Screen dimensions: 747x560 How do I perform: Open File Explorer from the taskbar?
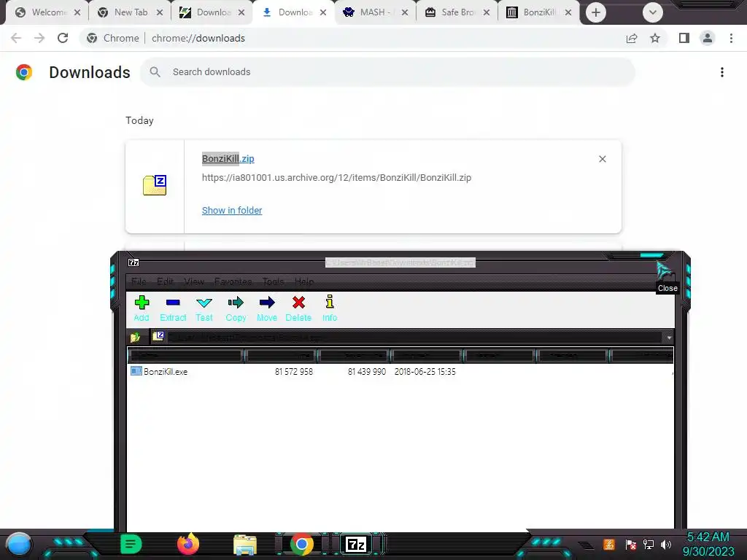click(245, 545)
